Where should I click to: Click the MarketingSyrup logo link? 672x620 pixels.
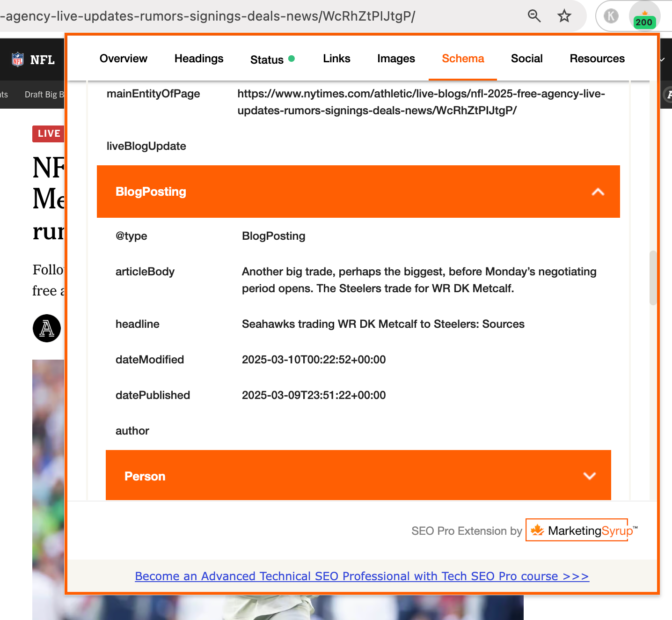[581, 530]
